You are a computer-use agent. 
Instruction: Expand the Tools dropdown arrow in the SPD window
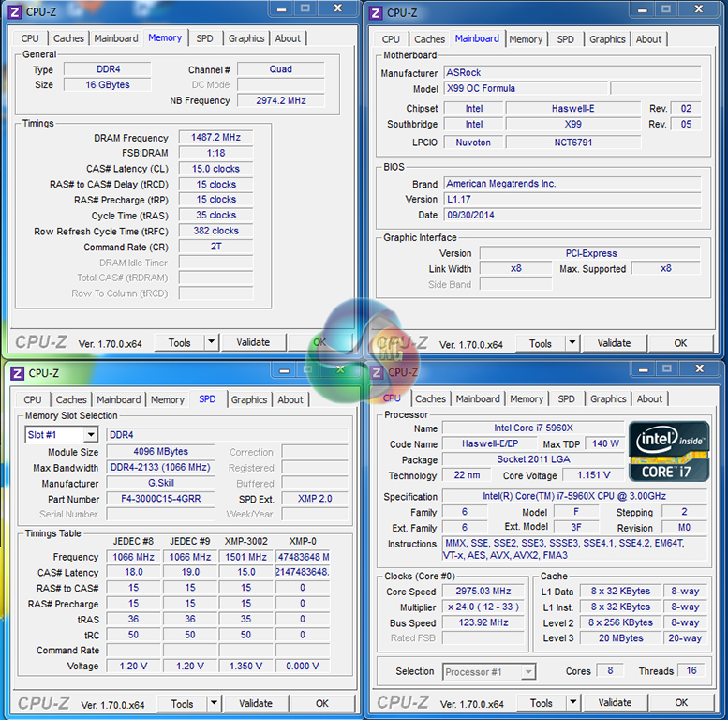214,704
